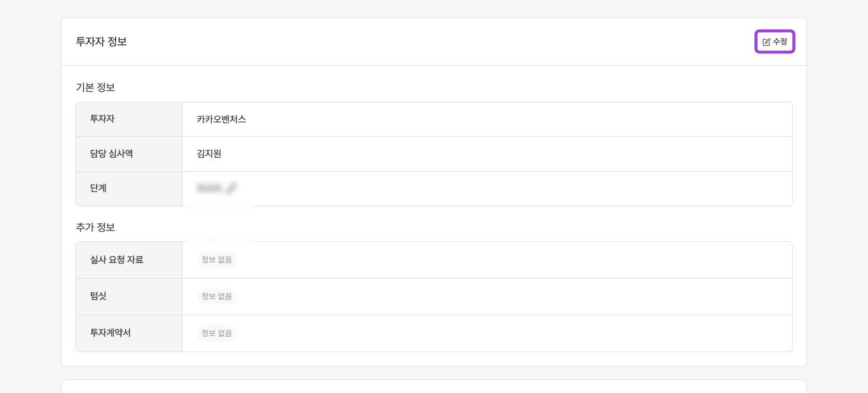Click the 투자계약서 row label

pos(110,333)
